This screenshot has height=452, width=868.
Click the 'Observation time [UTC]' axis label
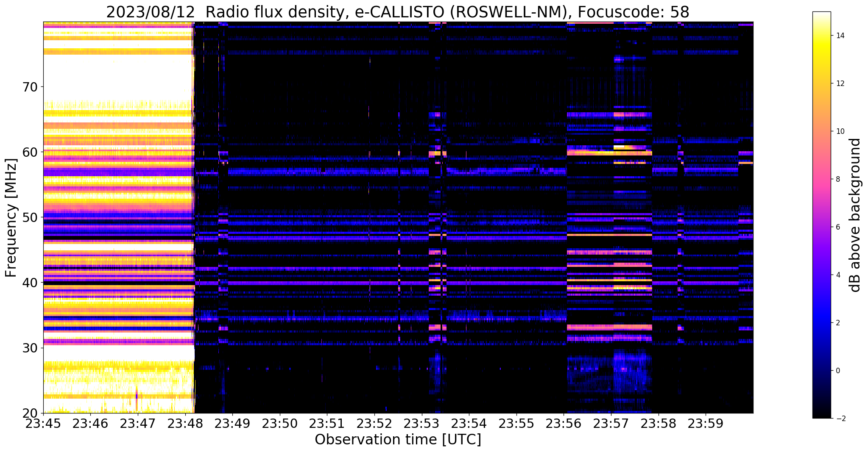coord(398,440)
